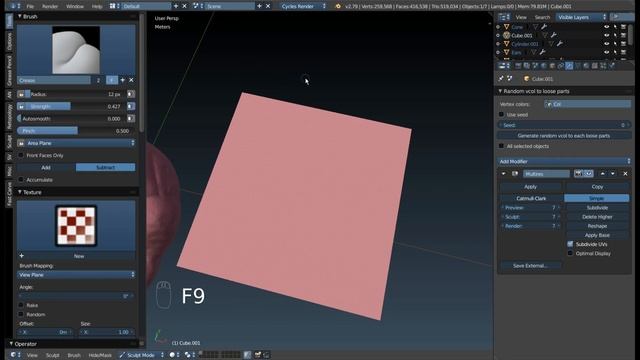Select Subtract brush direction
Screen dimensions: 640x360
pos(105,167)
